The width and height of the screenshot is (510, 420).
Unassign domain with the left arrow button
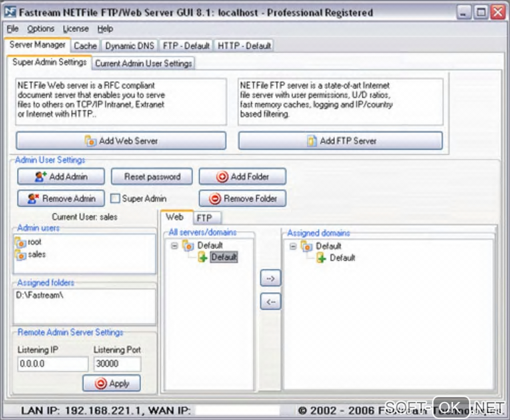(x=270, y=301)
